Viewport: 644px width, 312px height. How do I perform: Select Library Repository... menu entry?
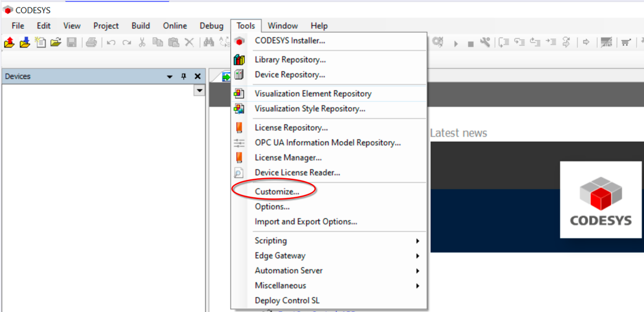click(x=329, y=60)
